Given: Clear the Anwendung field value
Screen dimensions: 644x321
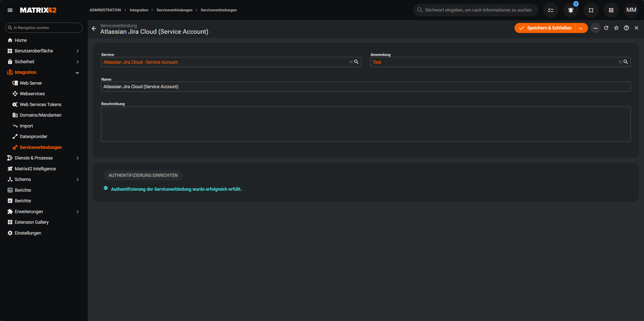Looking at the screenshot, I should pos(620,62).
